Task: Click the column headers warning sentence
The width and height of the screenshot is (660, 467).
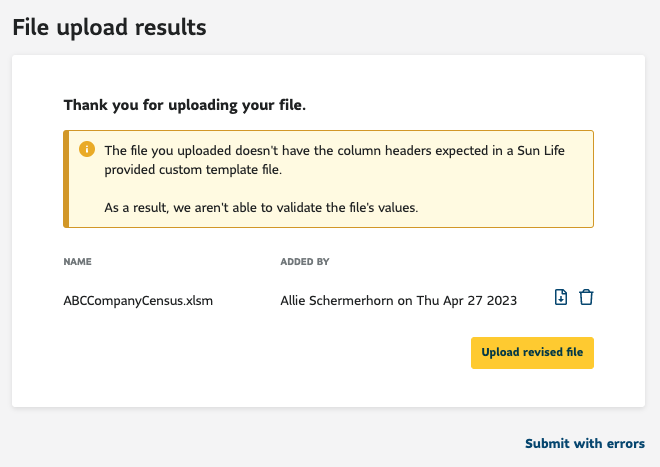Action: click(x=335, y=160)
